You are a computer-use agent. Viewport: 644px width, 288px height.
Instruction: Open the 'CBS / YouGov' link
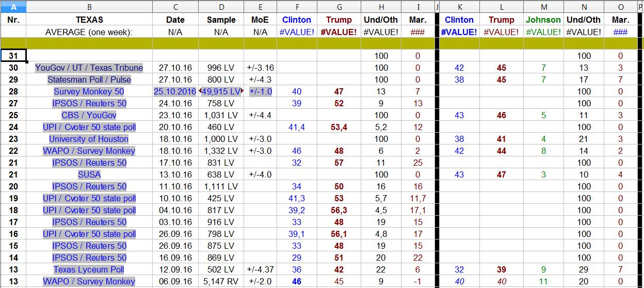click(89, 115)
